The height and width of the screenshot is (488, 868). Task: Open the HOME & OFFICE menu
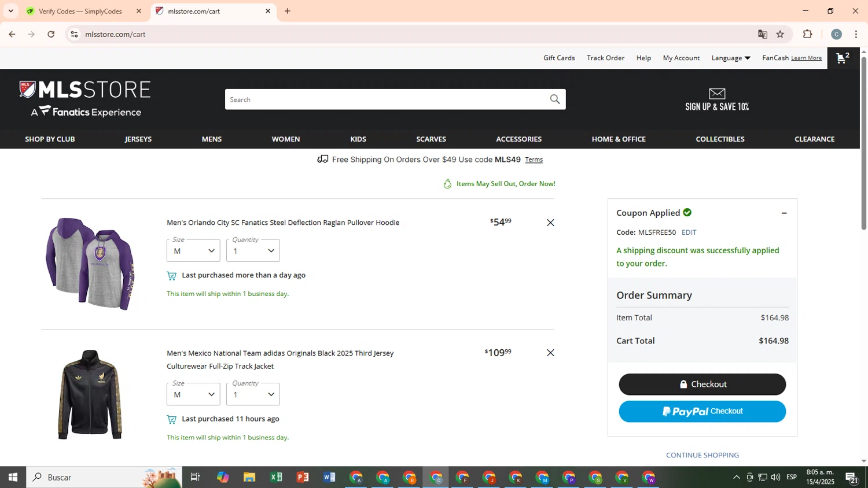(619, 139)
